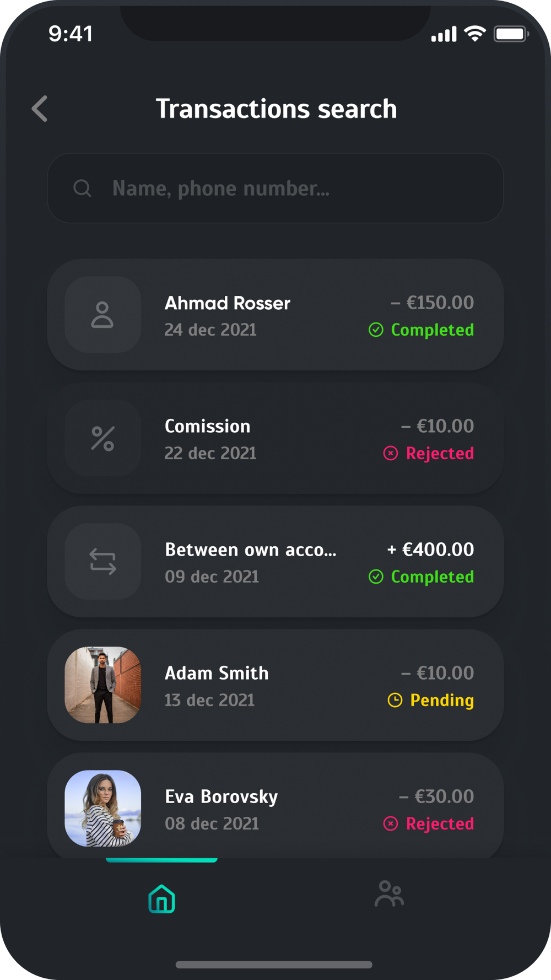Select the Comission transaction title
This screenshot has width=551, height=980.
point(208,427)
